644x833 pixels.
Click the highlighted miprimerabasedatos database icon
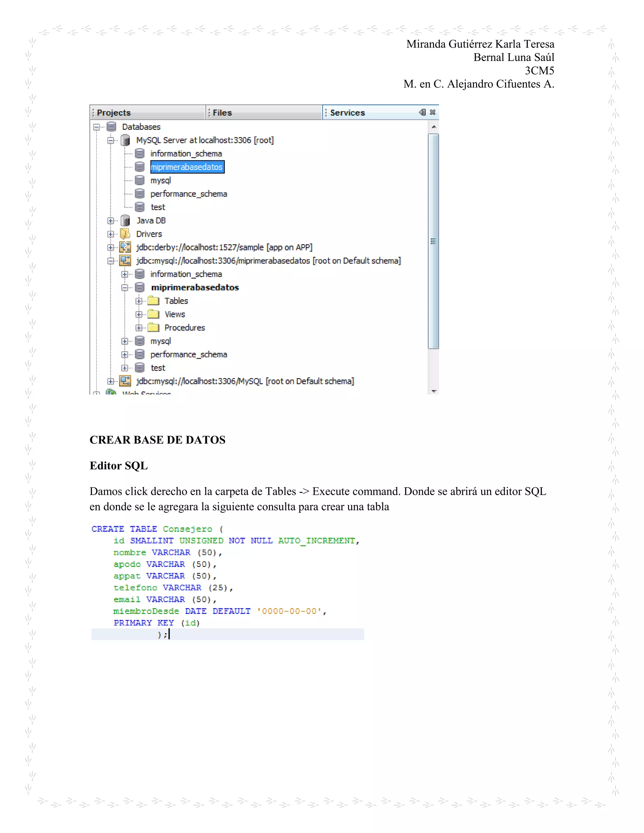tap(140, 167)
